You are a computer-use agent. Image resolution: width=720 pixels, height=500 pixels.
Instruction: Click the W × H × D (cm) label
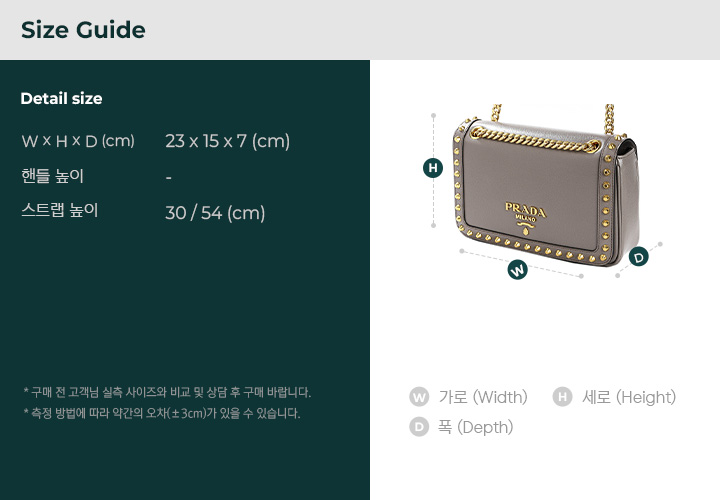[x=78, y=141]
